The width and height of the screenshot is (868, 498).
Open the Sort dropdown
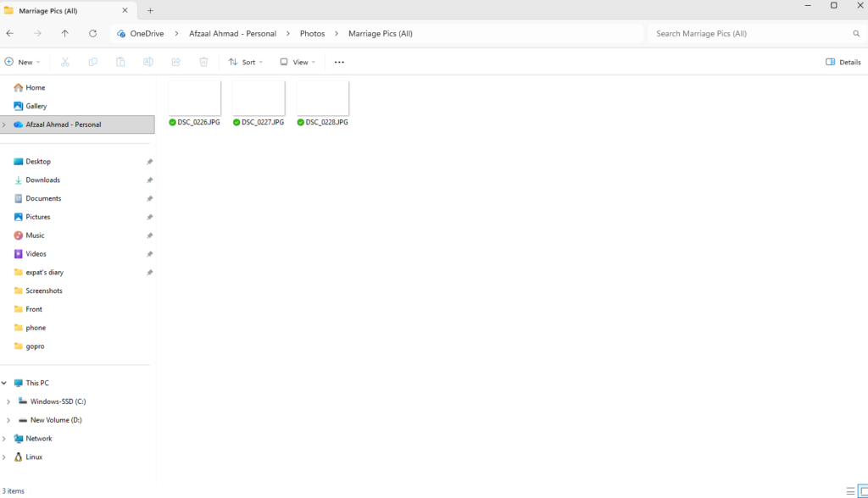coord(246,62)
